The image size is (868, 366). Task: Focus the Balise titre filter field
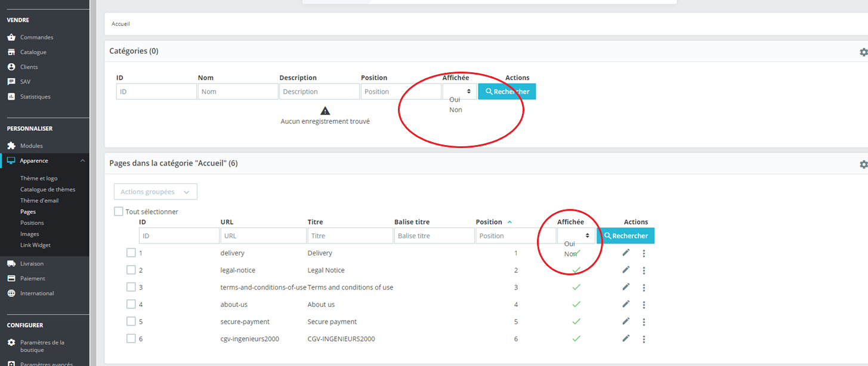434,236
